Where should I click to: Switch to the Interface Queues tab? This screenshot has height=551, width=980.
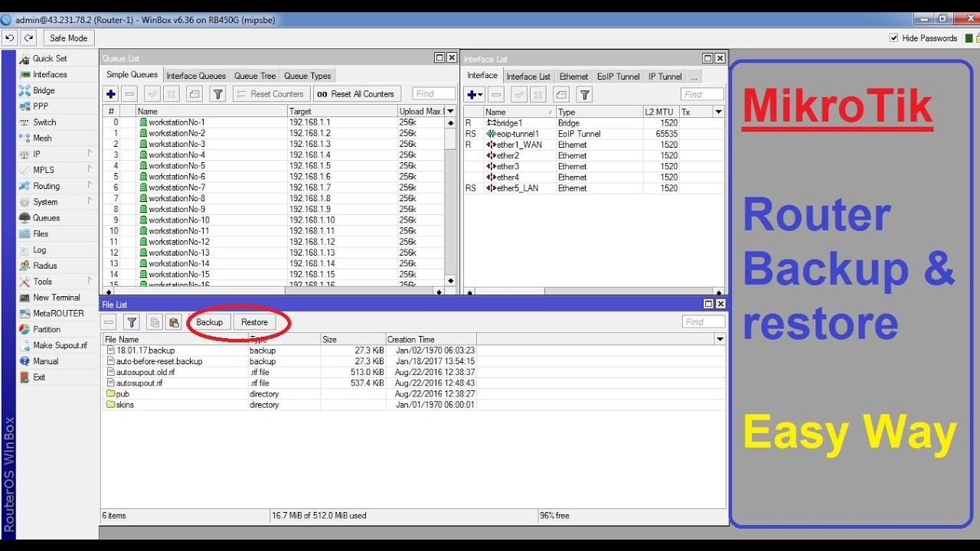click(196, 76)
